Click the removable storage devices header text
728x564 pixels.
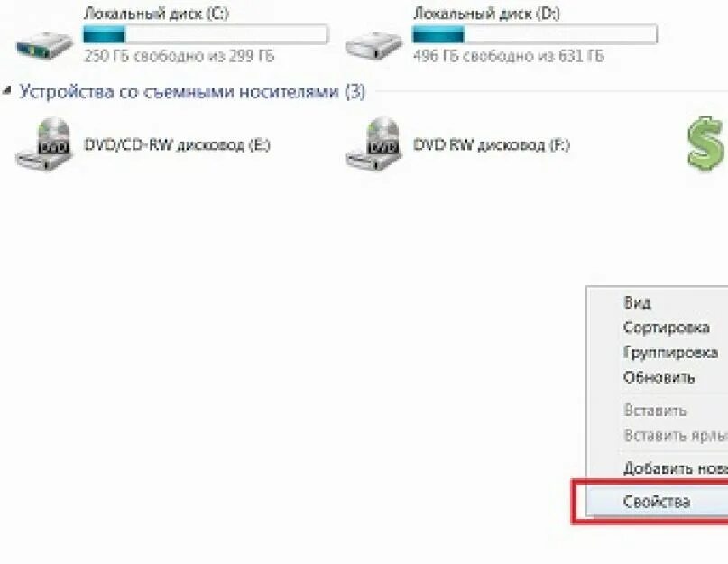pos(192,91)
